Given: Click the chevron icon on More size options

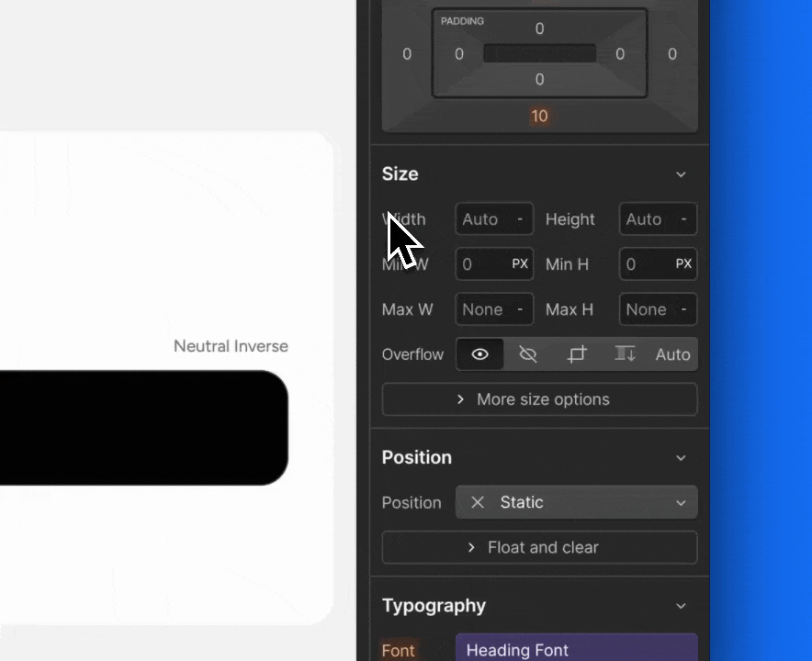Looking at the screenshot, I should pos(460,399).
